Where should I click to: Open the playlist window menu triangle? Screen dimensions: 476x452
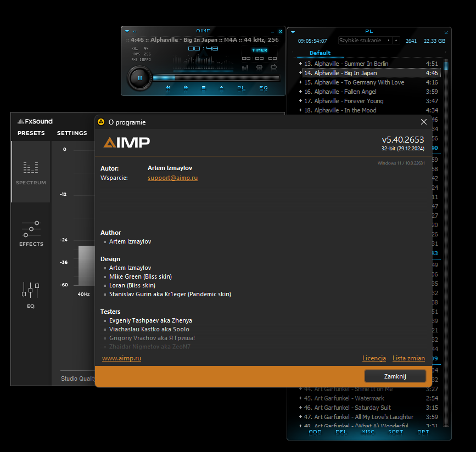293,32
